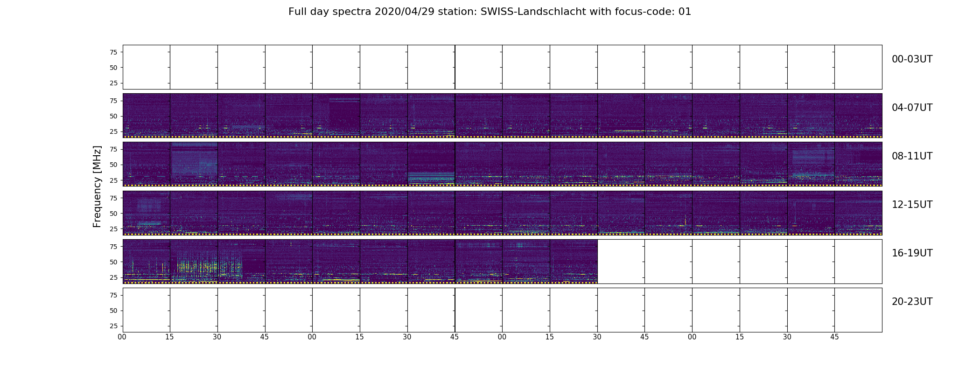Select the "Frequency [MHz]" axis label
The height and width of the screenshot is (373, 980).
(97, 186)
